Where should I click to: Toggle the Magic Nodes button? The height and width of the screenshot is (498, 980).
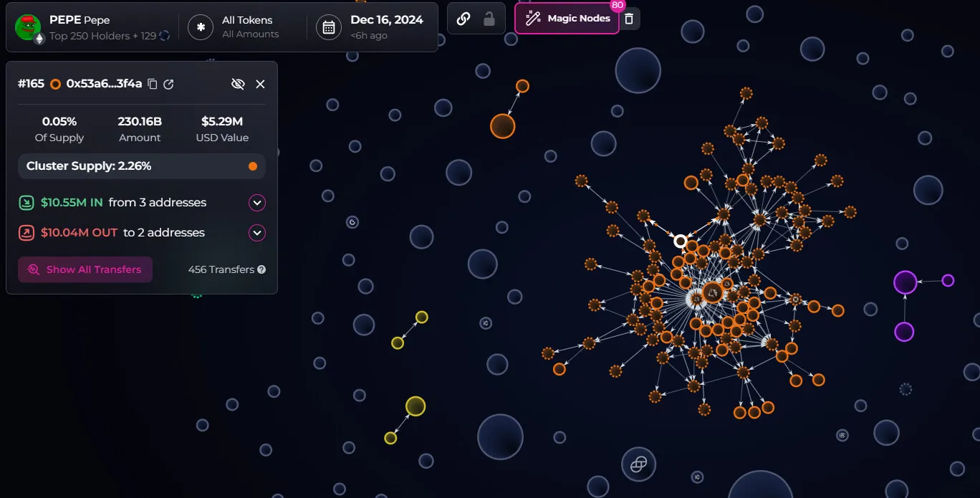[567, 19]
